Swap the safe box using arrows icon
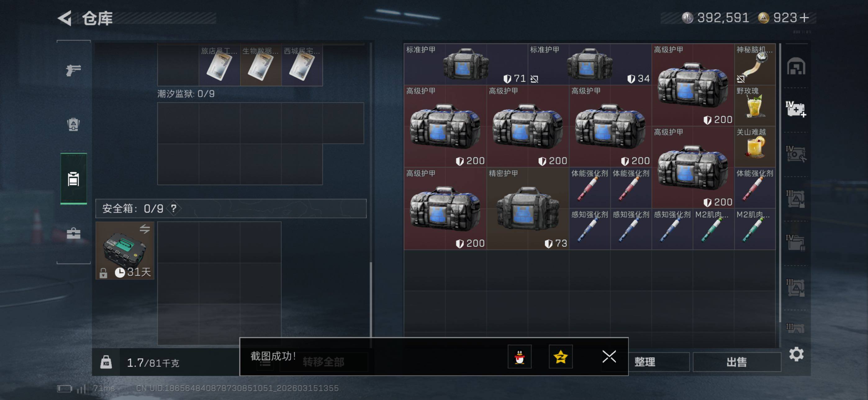The image size is (868, 400). point(145,229)
